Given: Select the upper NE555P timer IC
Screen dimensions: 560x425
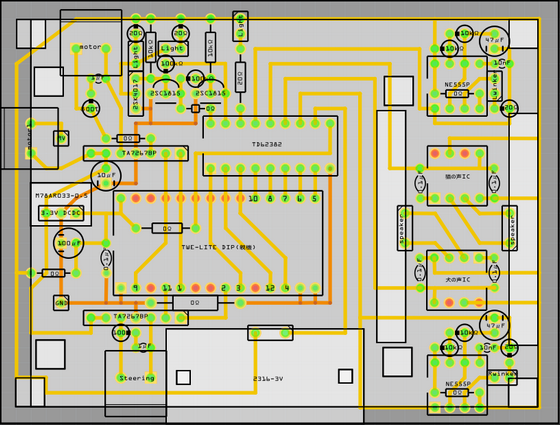Looking at the screenshot, I should click(x=457, y=86).
